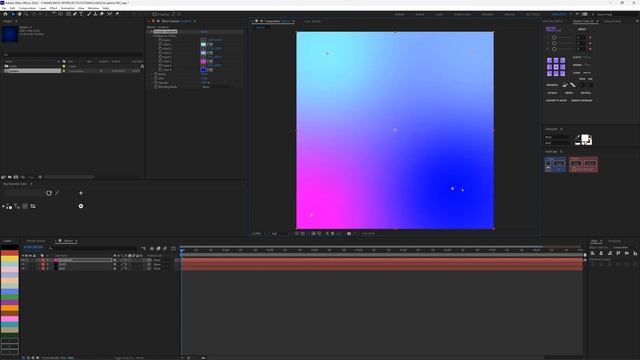Click the Color 1 eyedropper in Effect Controls
640x360 pixels.
click(x=210, y=44)
